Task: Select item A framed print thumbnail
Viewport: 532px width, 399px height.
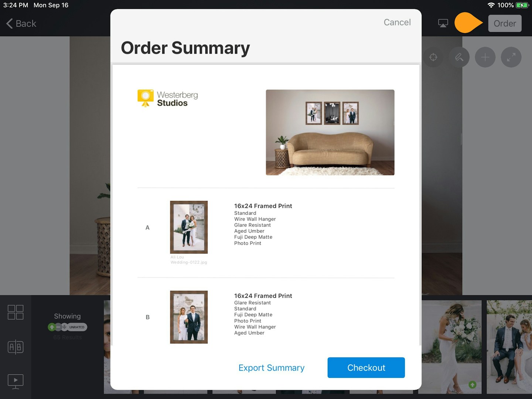Action: [x=189, y=227]
